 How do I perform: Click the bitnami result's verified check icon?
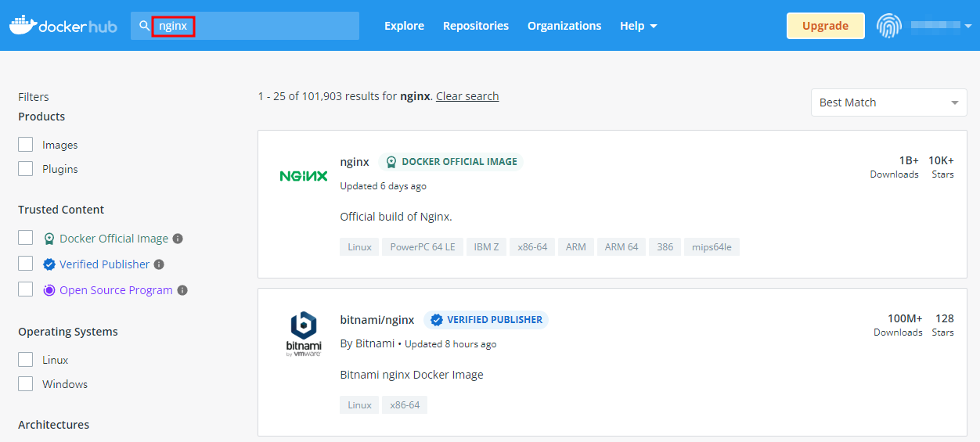(437, 320)
